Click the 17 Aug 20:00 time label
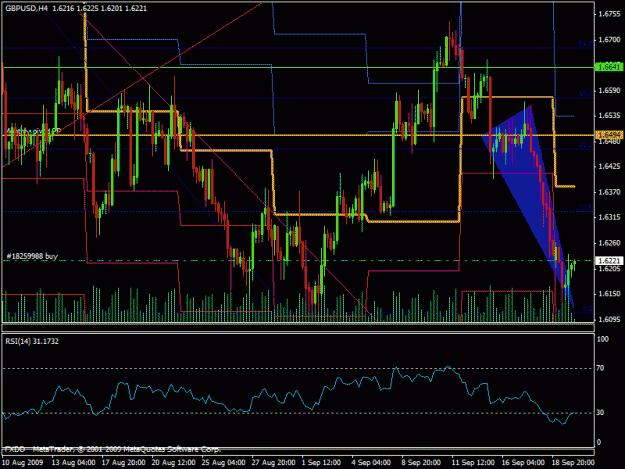625x469 pixels. point(123,463)
